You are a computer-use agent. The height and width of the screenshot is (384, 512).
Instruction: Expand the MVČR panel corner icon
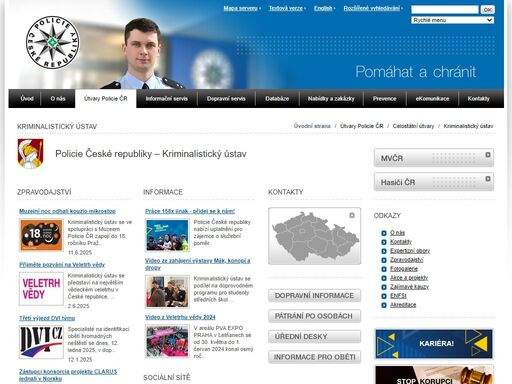pyautogui.click(x=488, y=155)
